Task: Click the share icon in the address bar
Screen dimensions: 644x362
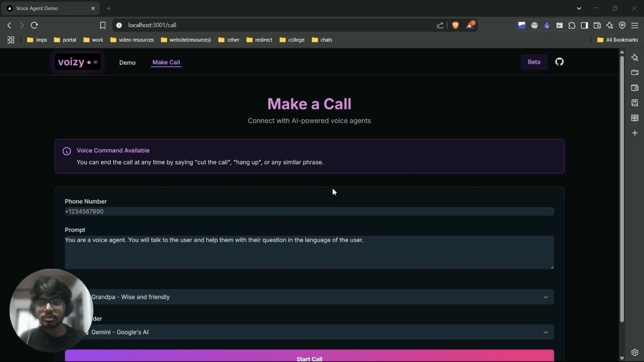Action: pos(439,25)
